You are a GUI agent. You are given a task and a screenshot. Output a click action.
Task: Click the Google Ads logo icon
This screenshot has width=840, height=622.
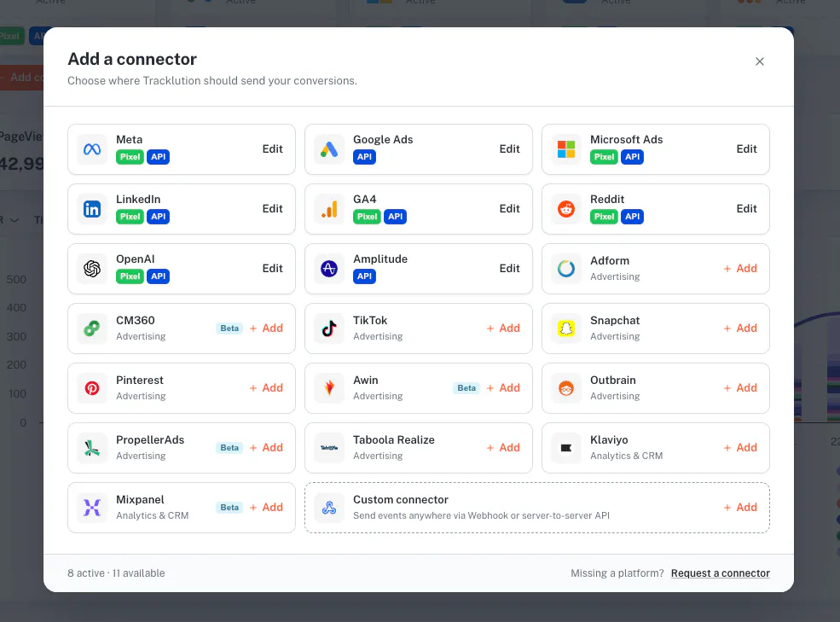tap(329, 149)
